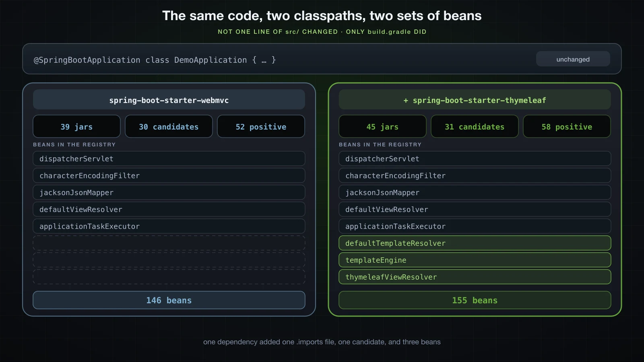Select dispatcherServlet in the thymeleaf panel
Image resolution: width=644 pixels, height=362 pixels.
(x=475, y=158)
